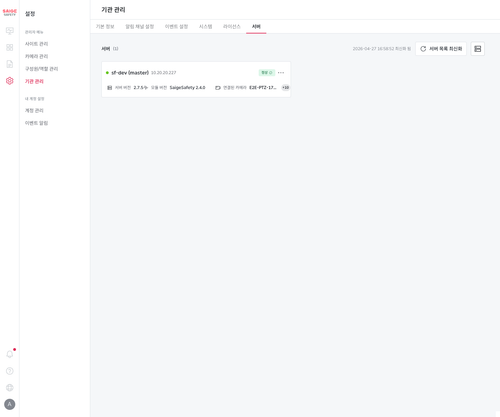The width and height of the screenshot is (500, 417).
Task: Click the user avatar 'A'
Action: coord(10,404)
